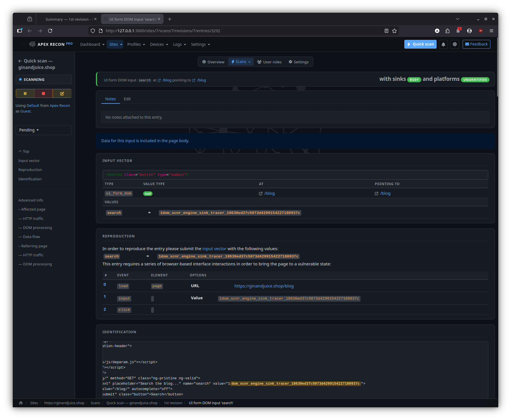Close the 'Summary — 1st revision' tab
Viewport: 511px width, 420px height.
95,19
